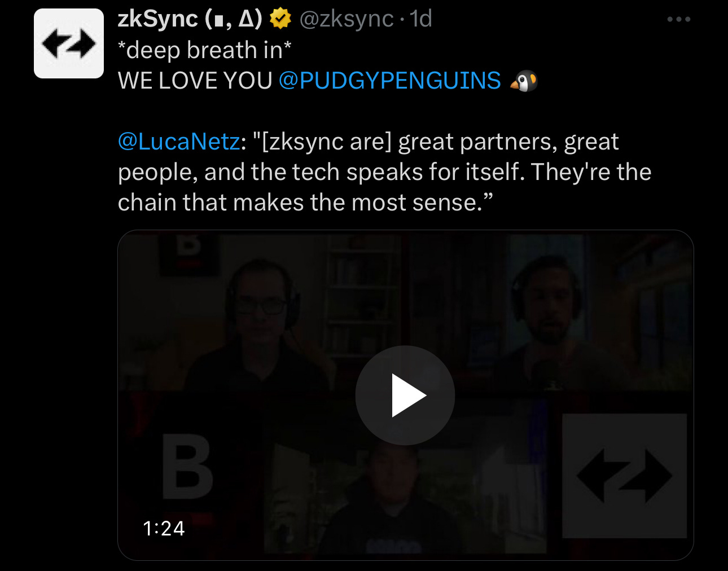Image resolution: width=728 pixels, height=571 pixels.
Task: Click the gold verified badge
Action: (280, 19)
